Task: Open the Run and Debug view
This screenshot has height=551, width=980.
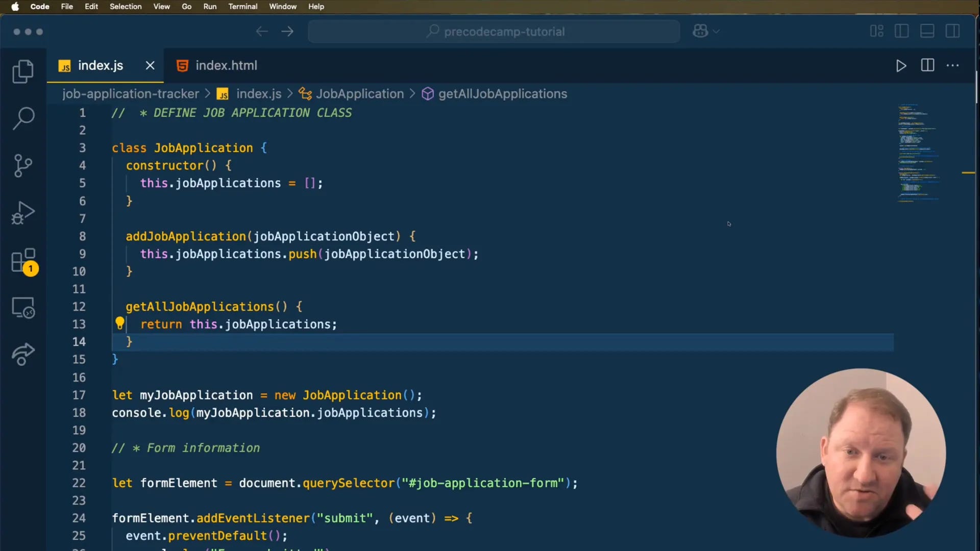Action: click(23, 213)
